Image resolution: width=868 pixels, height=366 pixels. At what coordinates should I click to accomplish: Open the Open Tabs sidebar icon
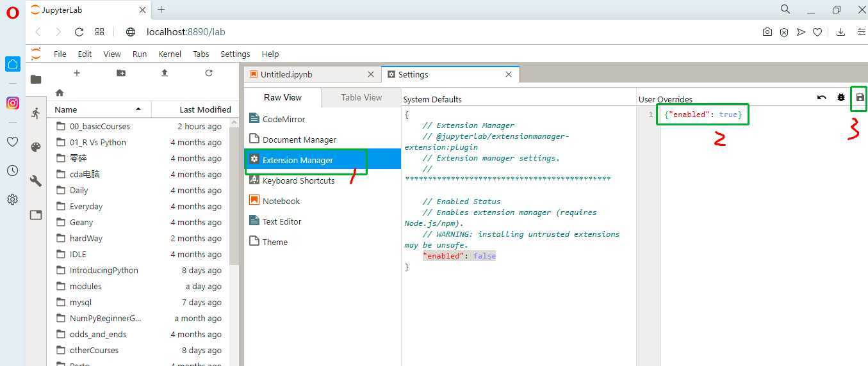36,215
